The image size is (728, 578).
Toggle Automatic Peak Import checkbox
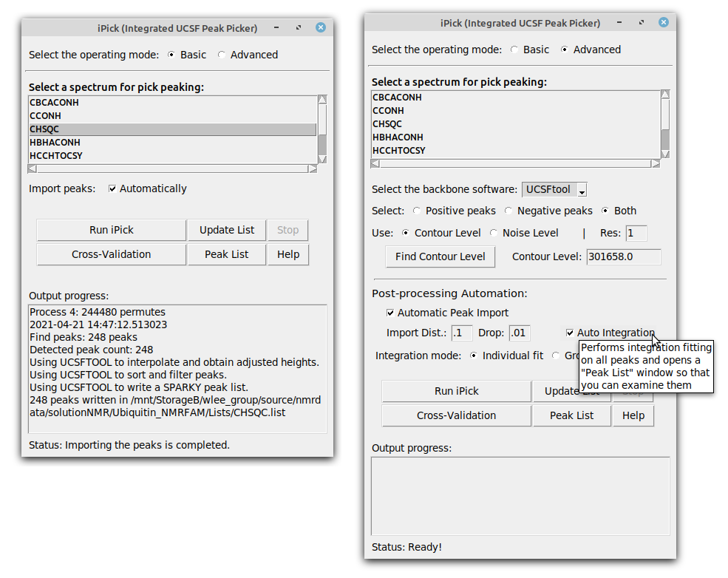click(x=390, y=313)
